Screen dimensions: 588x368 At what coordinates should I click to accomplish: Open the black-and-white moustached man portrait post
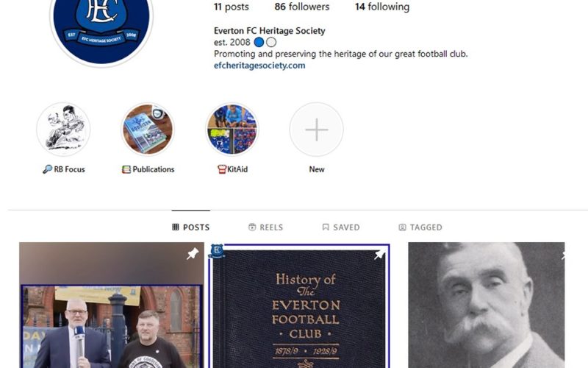coord(487,305)
